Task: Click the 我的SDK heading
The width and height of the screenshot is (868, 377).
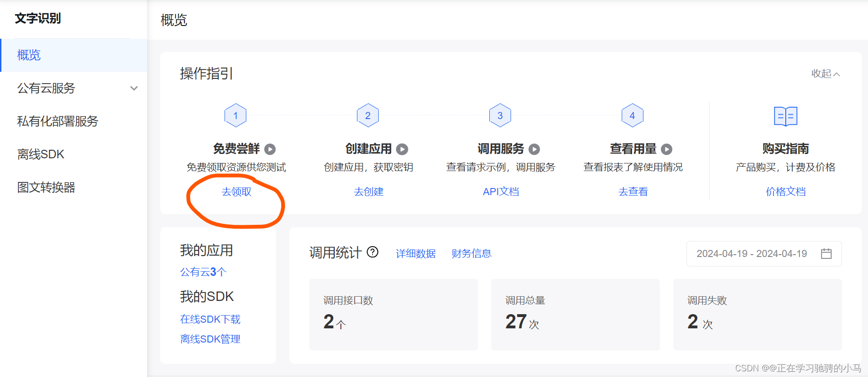Action: pyautogui.click(x=207, y=297)
